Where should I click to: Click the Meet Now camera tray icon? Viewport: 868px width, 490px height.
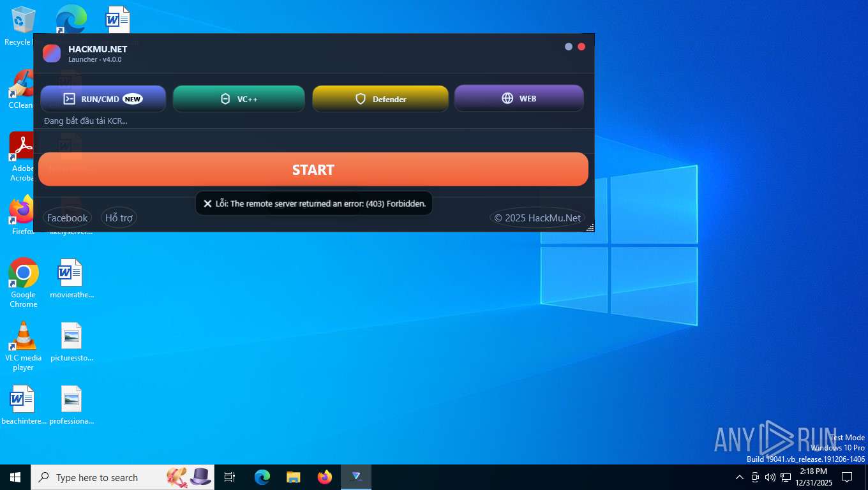(x=755, y=477)
